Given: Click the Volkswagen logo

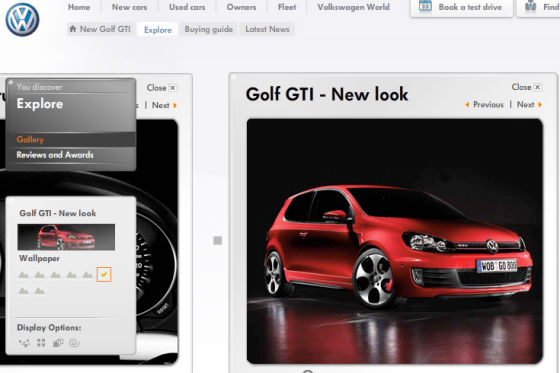Looking at the screenshot, I should pyautogui.click(x=22, y=20).
